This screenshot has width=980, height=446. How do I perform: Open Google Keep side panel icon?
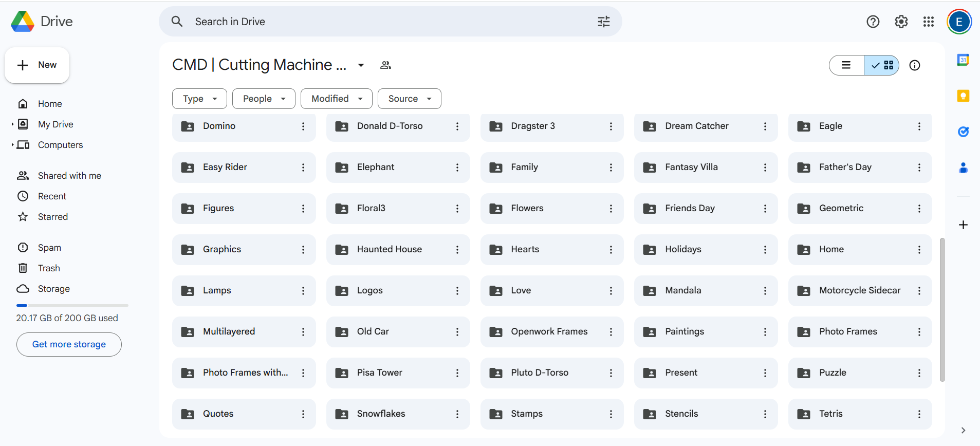tap(963, 96)
